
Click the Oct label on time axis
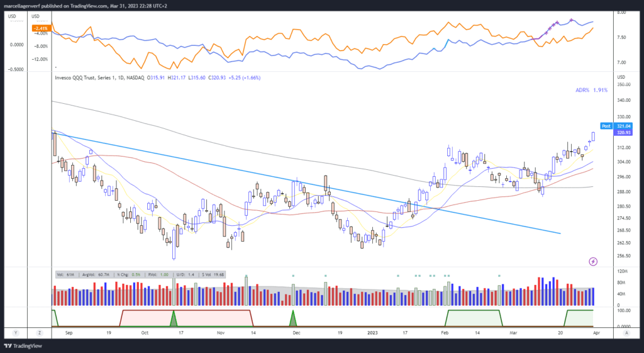[x=145, y=333]
